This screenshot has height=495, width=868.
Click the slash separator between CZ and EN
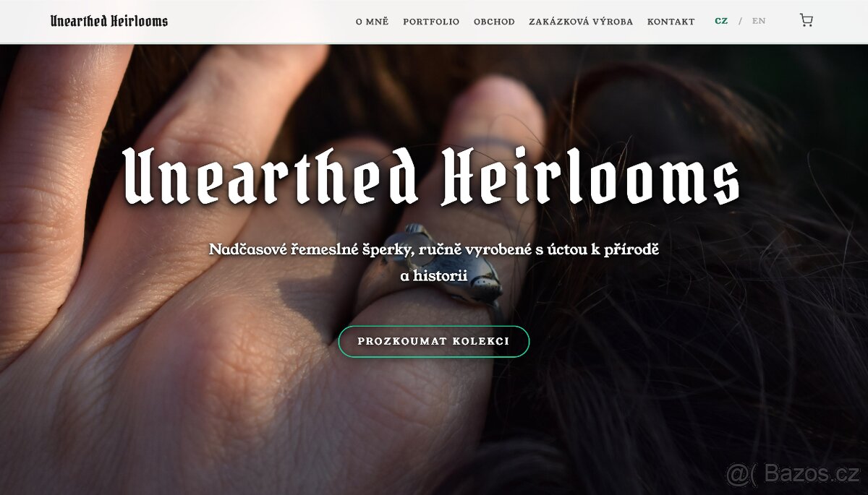(740, 21)
